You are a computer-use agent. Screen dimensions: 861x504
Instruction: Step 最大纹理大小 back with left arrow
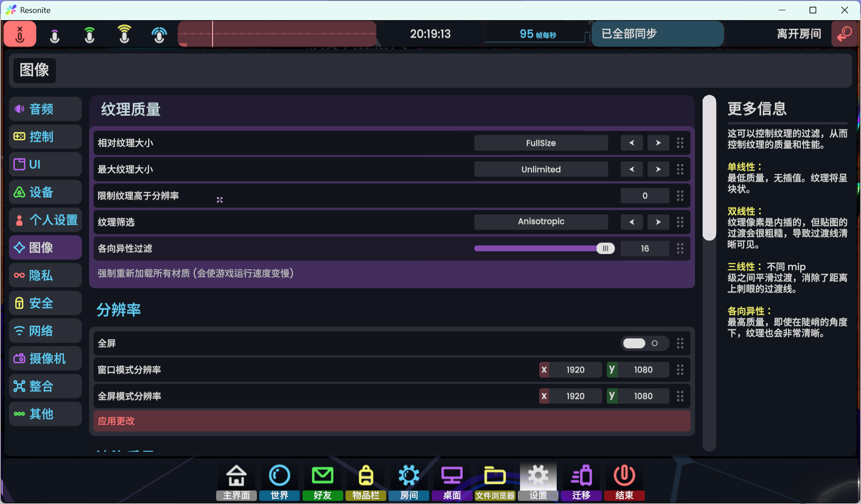(631, 169)
